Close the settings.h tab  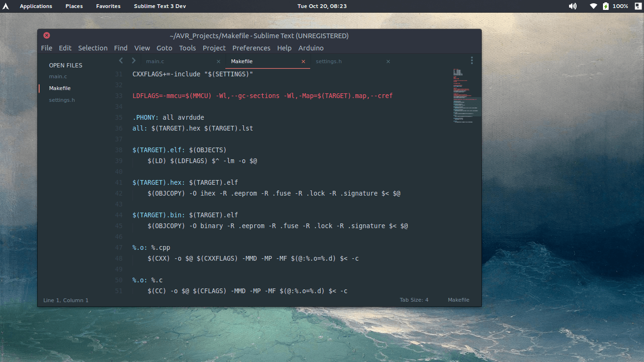coord(388,61)
